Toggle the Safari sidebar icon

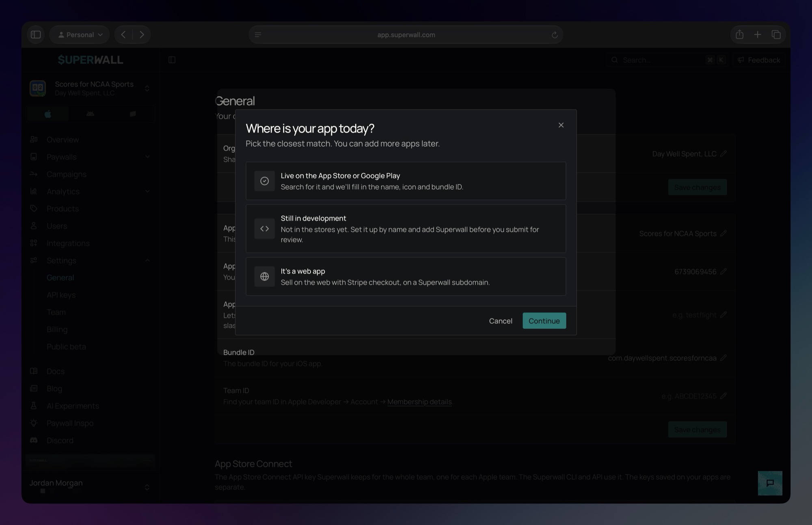coord(36,34)
